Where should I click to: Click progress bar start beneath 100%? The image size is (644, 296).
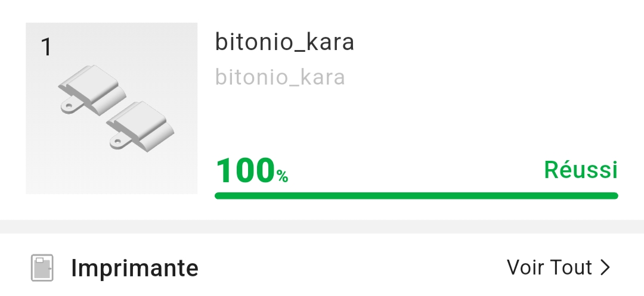pos(222,195)
